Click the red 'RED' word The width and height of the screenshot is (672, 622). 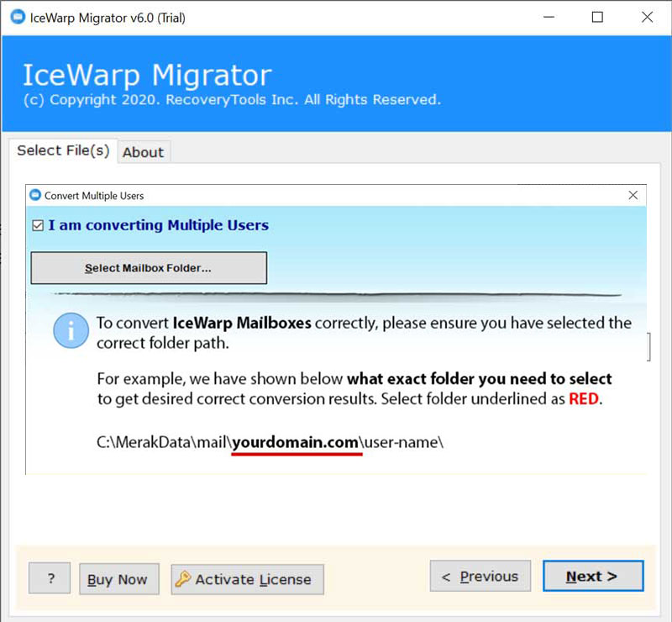point(584,399)
